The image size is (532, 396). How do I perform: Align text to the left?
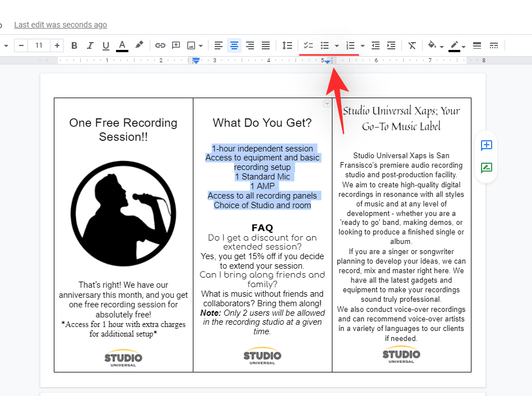[219, 45]
